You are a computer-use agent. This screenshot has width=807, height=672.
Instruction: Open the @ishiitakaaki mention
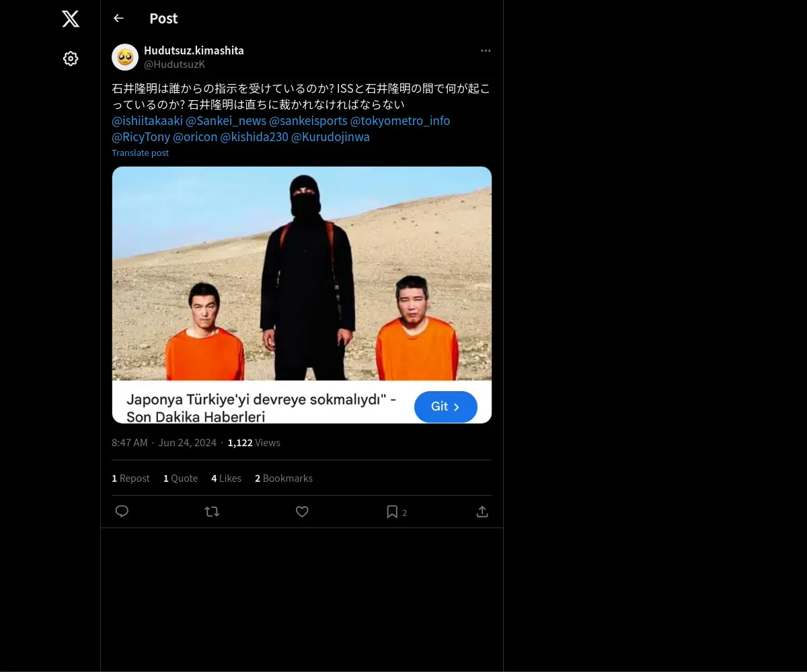point(147,120)
